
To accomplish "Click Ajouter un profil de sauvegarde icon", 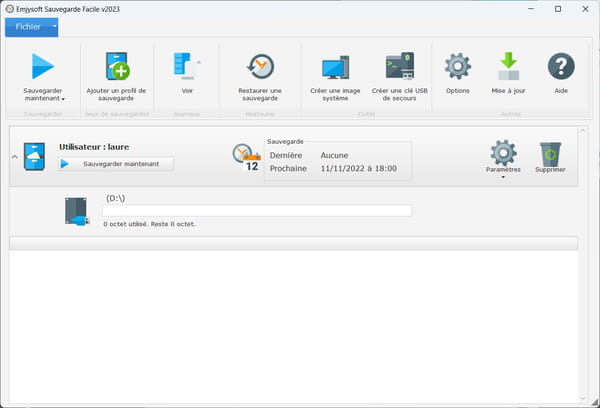I will (118, 66).
